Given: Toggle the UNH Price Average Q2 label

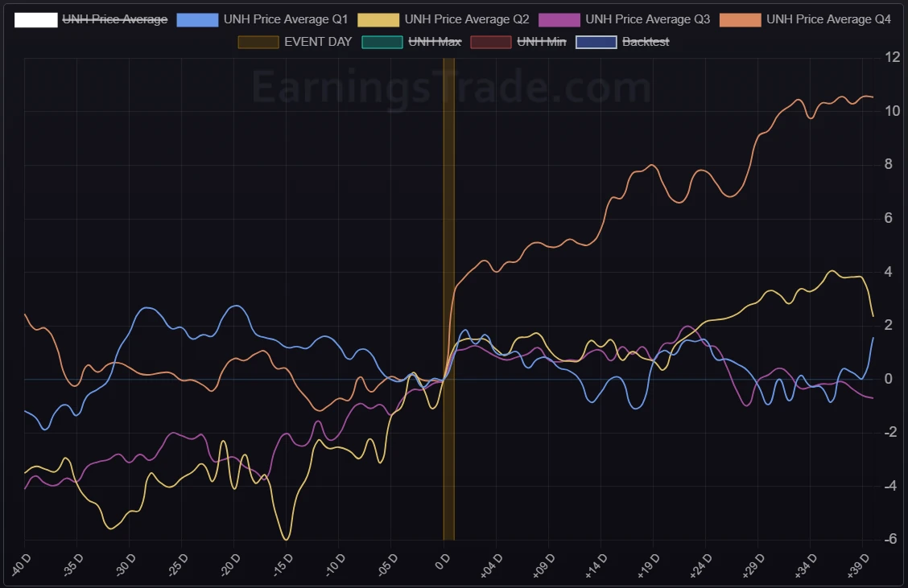Looking at the screenshot, I should (467, 19).
